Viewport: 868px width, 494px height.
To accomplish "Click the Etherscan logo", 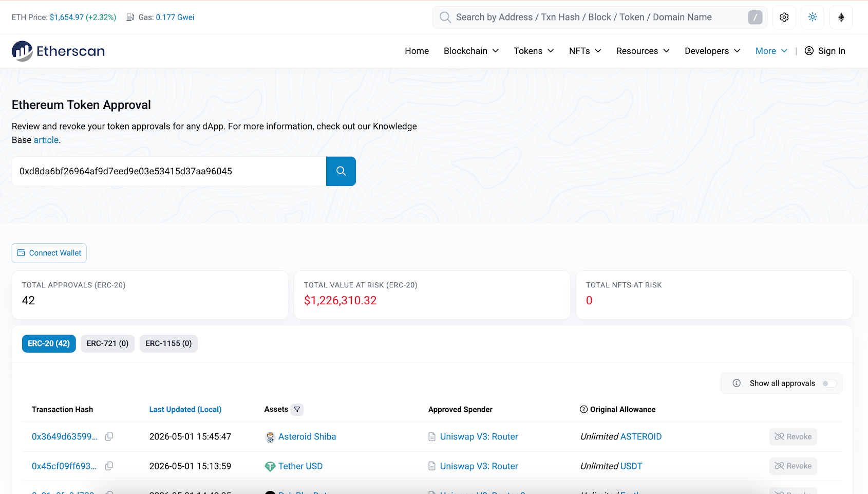I will point(58,51).
